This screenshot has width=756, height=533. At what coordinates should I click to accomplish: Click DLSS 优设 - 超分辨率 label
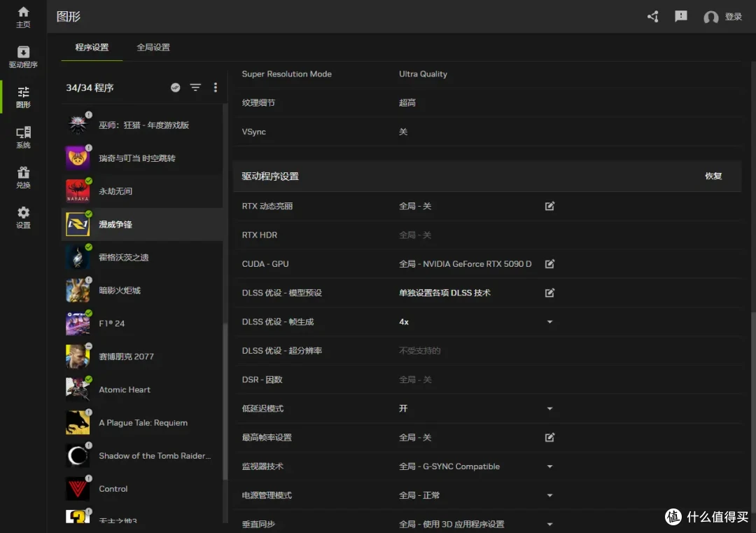[281, 351]
